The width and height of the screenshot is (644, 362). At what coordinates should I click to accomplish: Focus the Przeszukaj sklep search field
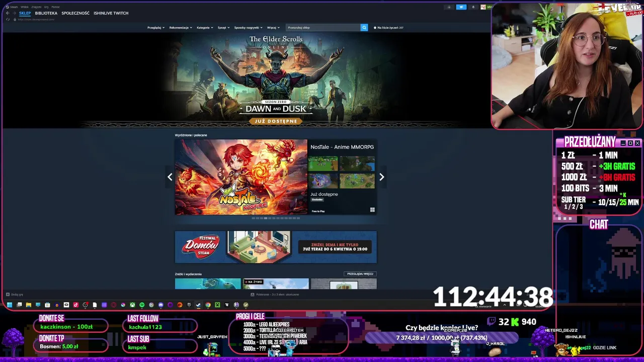[323, 28]
